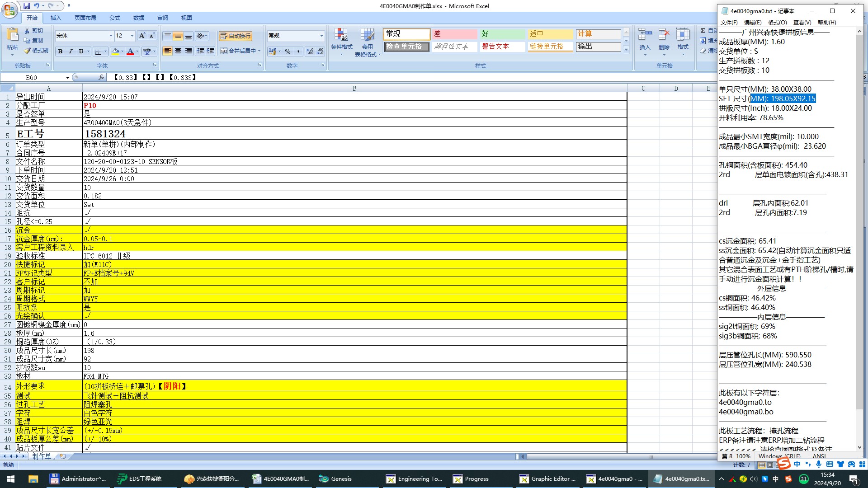
Task: Toggle Italic formatting
Action: pyautogui.click(x=71, y=52)
